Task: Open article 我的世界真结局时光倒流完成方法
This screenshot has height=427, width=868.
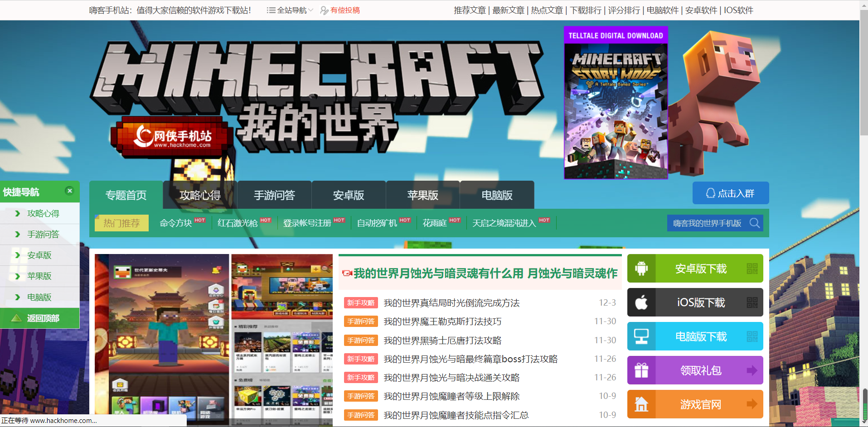Action: tap(451, 302)
